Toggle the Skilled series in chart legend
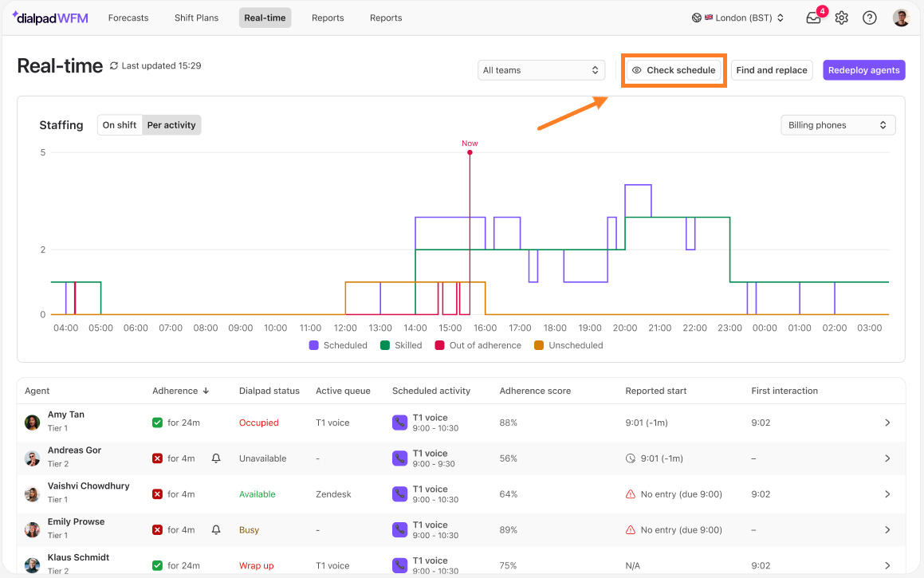This screenshot has height=578, width=924. (401, 345)
